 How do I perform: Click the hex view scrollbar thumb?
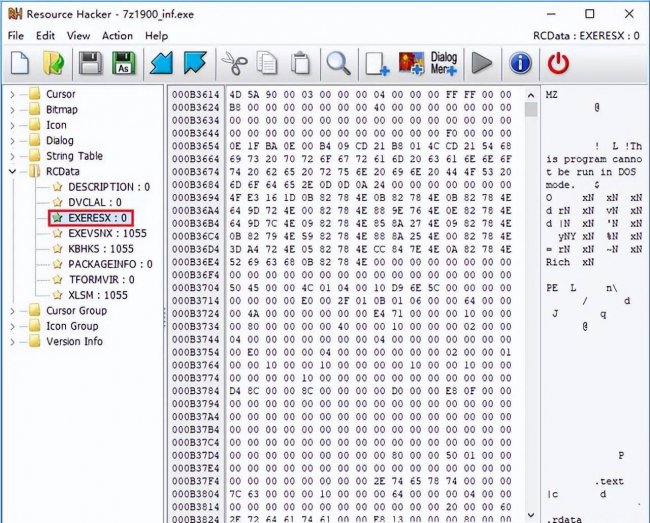point(531,110)
